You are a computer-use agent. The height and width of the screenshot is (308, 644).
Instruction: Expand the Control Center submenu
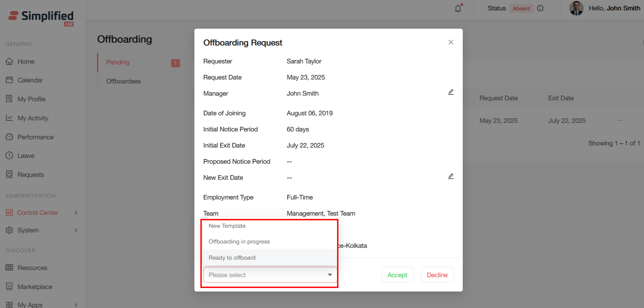(x=76, y=213)
